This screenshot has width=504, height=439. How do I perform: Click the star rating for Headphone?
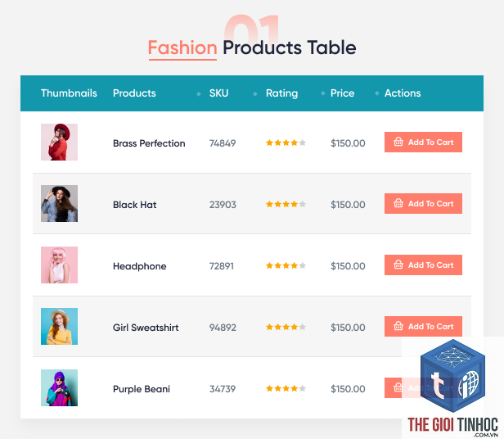click(286, 265)
